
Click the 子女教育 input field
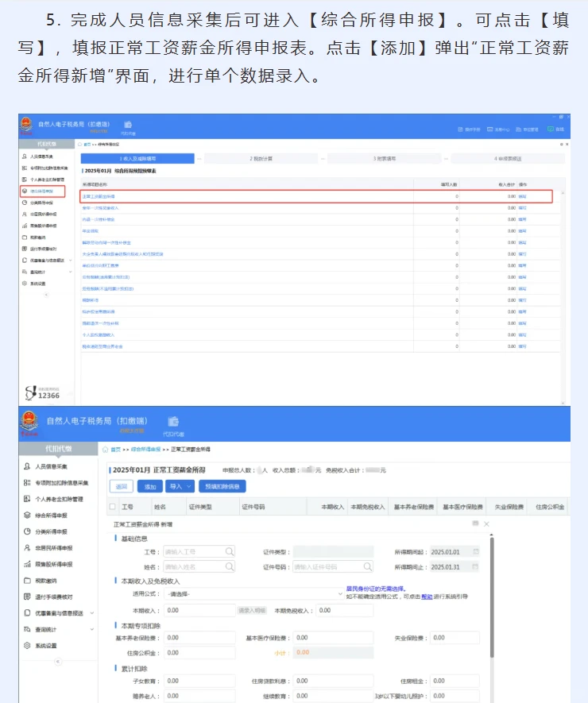(199, 681)
